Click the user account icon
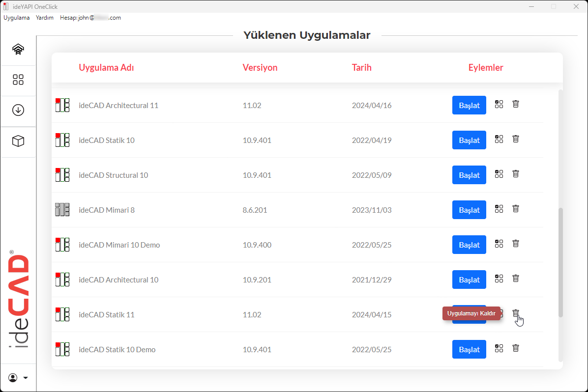 pos(13,378)
